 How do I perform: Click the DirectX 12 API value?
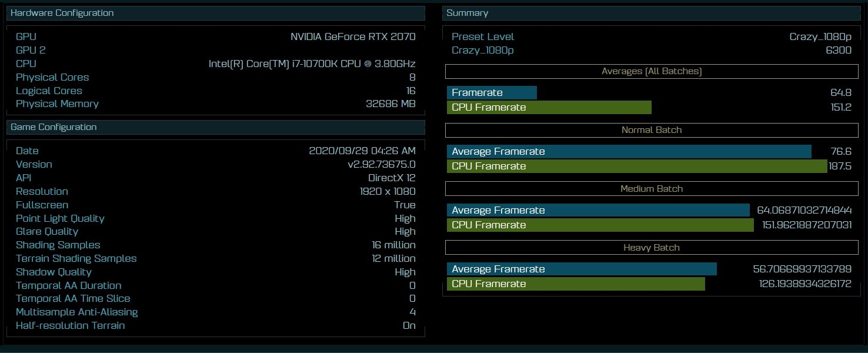(x=392, y=178)
